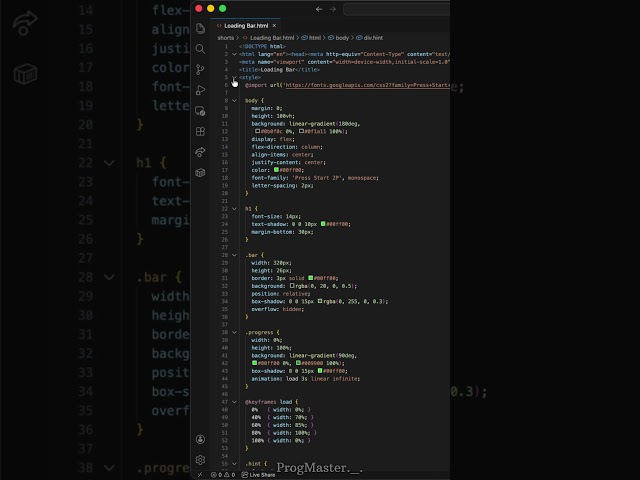This screenshot has height=480, width=640.
Task: Collapse the .hint rule fold on line 55
Action: [234, 464]
